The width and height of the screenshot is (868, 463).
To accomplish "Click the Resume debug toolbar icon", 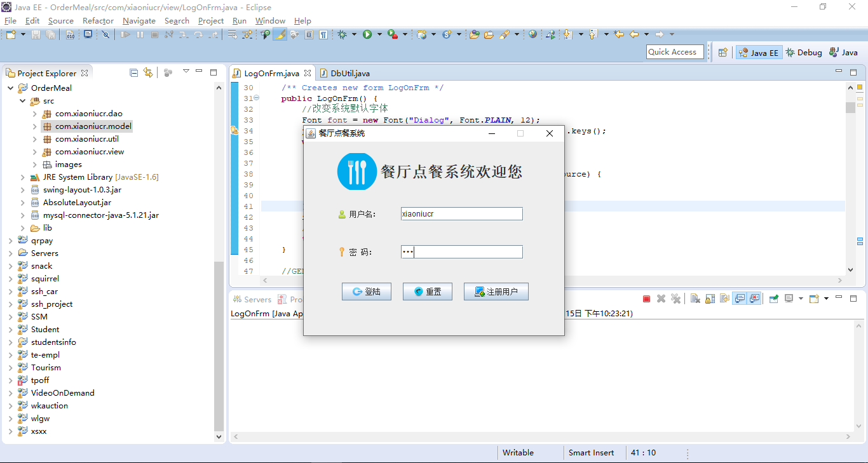I will (126, 34).
